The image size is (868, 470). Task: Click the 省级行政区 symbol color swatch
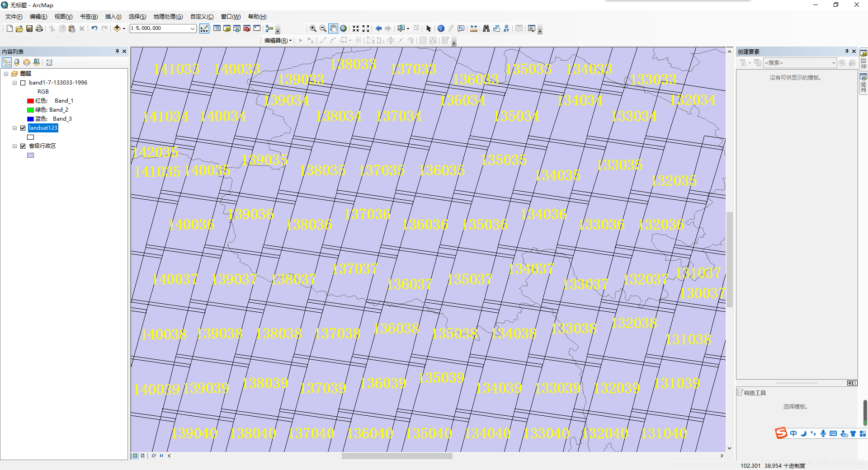pos(30,155)
